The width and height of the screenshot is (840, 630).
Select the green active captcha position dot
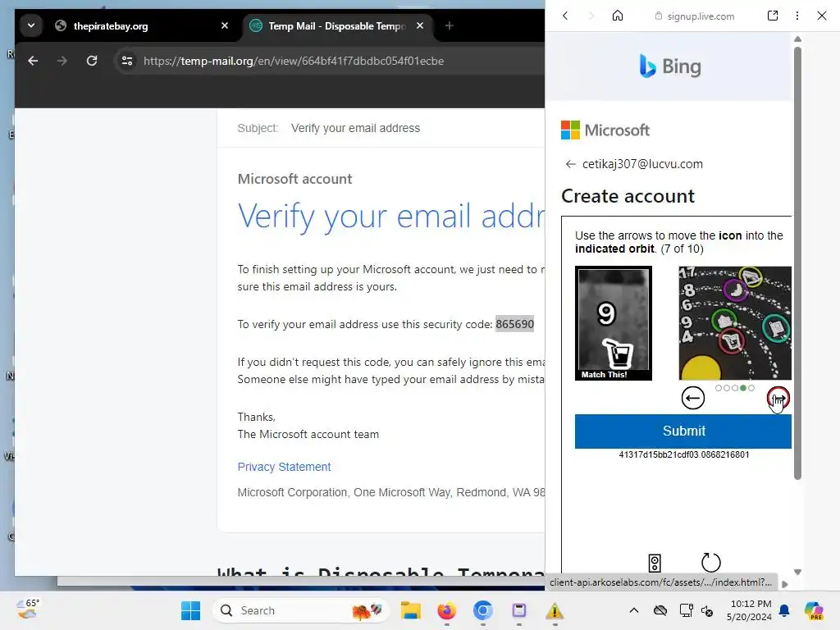coord(743,388)
